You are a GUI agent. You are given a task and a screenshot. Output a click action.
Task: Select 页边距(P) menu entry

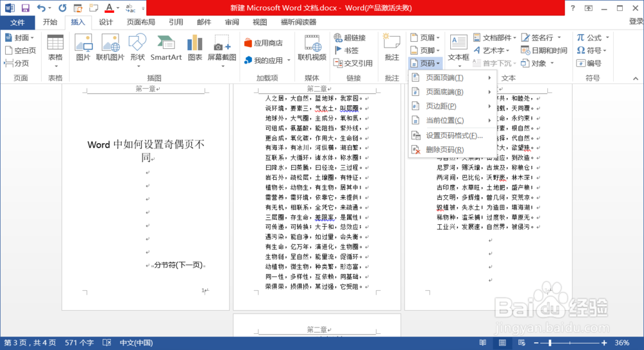pyautogui.click(x=452, y=106)
